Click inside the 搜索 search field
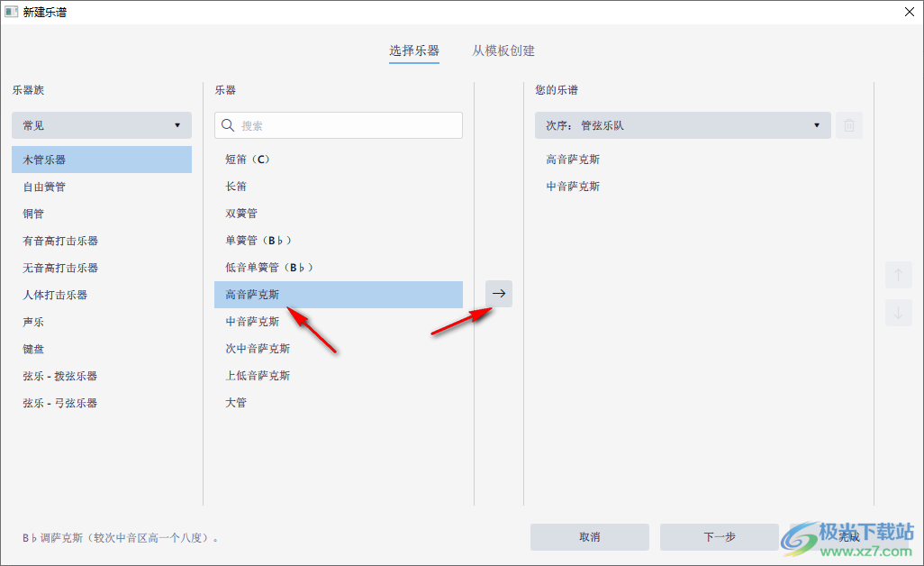Viewport: 924px width, 566px height. pos(338,125)
